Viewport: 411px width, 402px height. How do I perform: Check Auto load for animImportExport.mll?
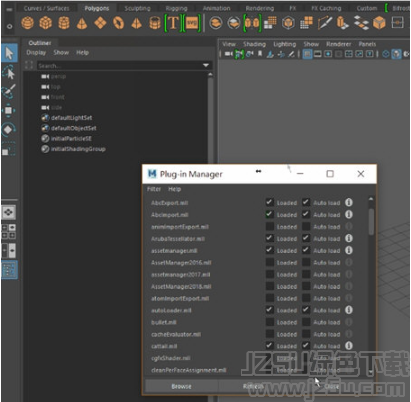coord(306,227)
